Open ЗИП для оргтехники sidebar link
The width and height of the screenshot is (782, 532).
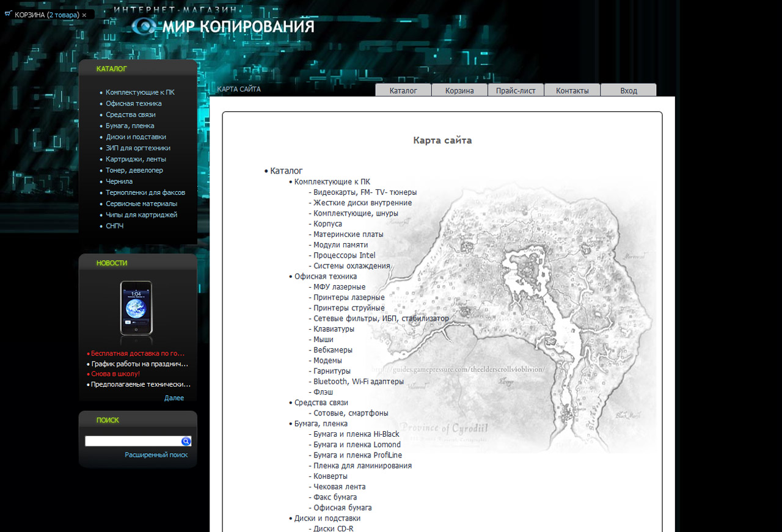tap(138, 148)
